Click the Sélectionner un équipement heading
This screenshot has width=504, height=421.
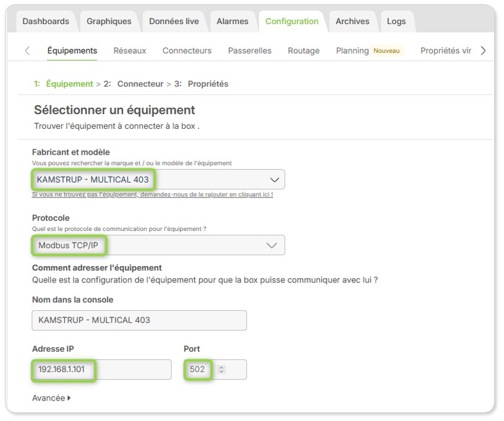tap(114, 110)
